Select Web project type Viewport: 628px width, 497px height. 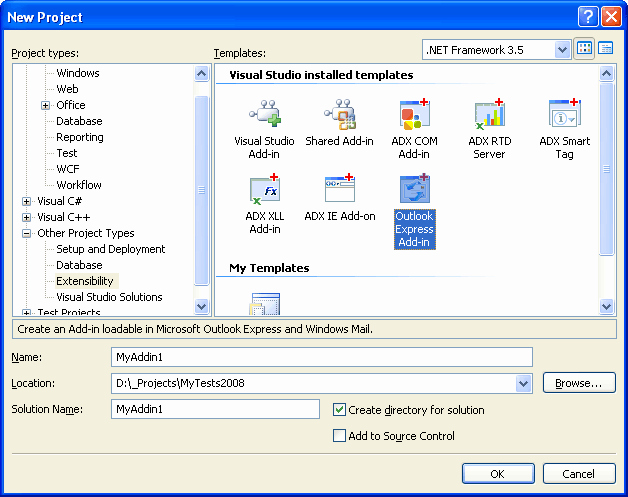coord(67,89)
